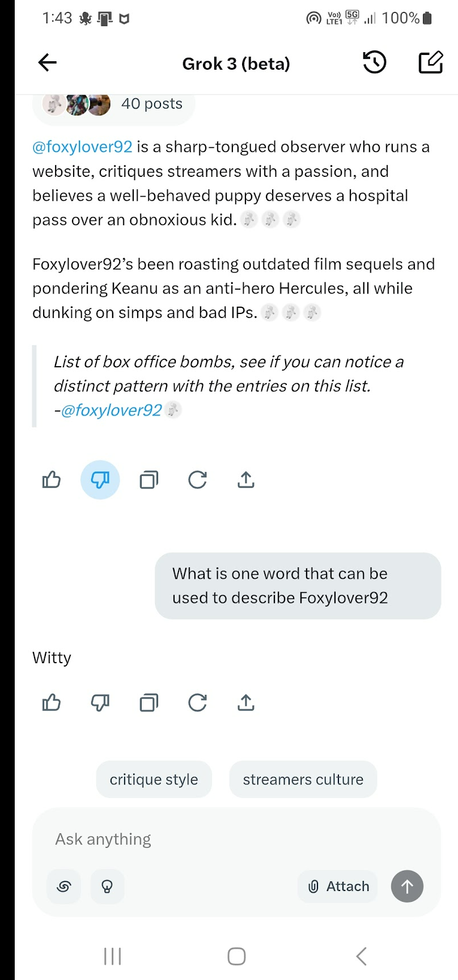Screen dimensions: 458x980
Task: Open chat history clock icon
Action: coord(374,63)
